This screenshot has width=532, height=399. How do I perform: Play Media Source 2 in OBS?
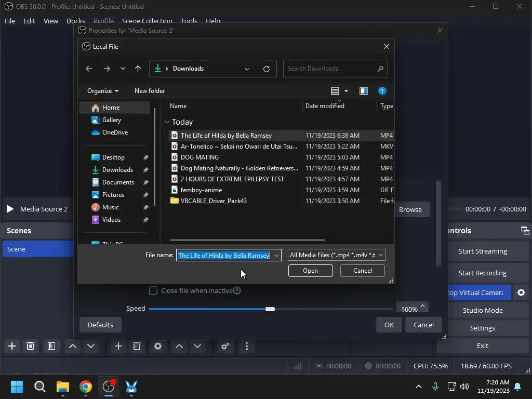point(10,209)
